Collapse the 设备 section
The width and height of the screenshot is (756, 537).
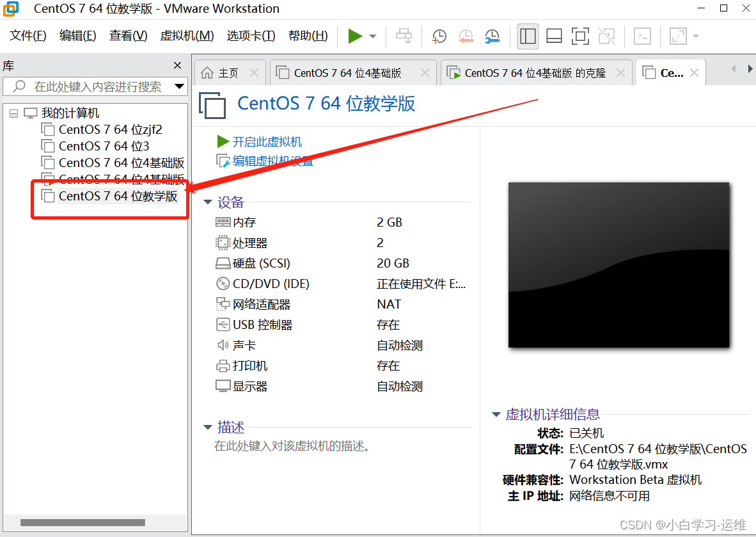pos(208,202)
